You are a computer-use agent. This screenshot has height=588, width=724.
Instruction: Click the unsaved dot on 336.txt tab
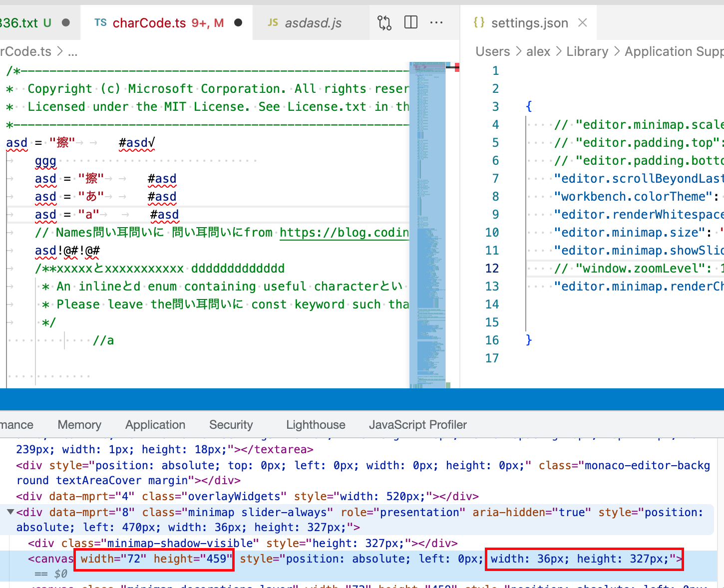click(x=65, y=22)
